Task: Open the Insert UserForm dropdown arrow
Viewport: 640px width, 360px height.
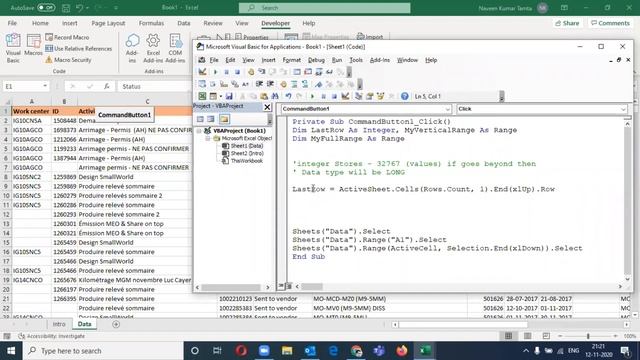Action: 221,96
